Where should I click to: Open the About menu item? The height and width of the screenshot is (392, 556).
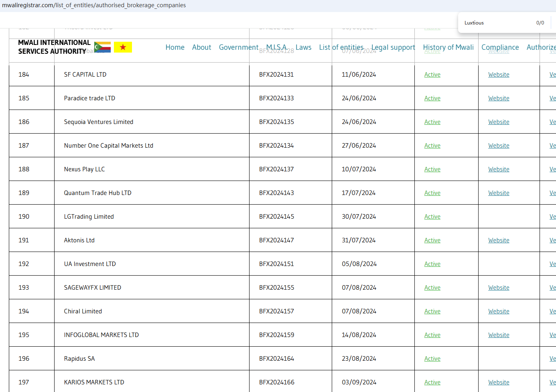201,47
